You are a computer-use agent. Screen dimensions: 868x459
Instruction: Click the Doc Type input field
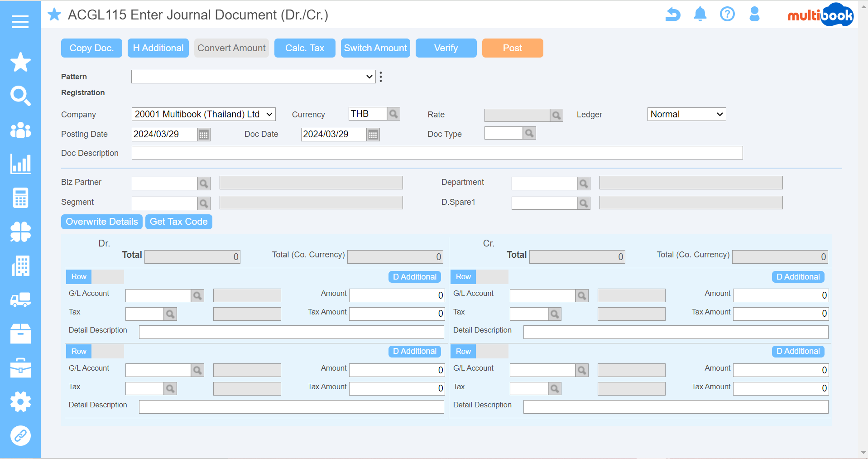504,133
